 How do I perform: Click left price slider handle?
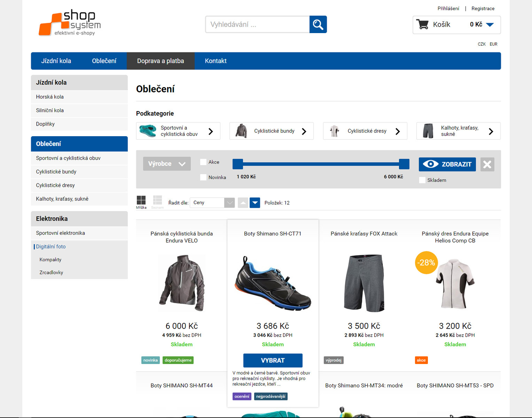pyautogui.click(x=237, y=164)
